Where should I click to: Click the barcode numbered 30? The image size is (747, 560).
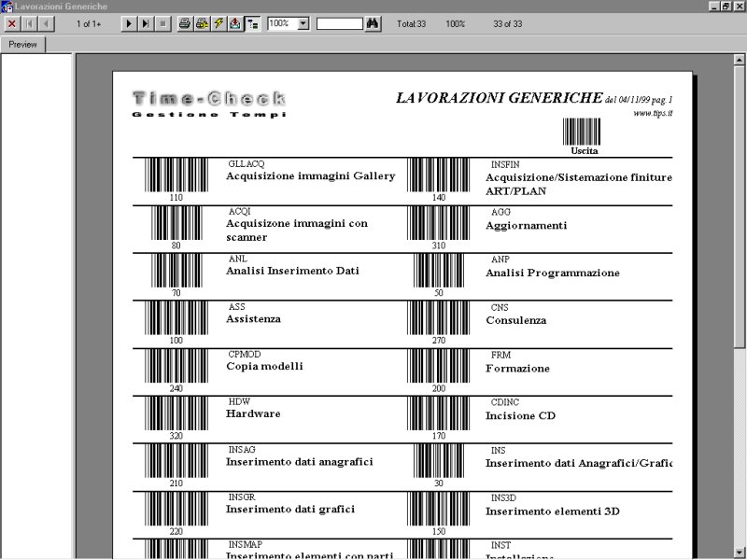[x=438, y=461]
